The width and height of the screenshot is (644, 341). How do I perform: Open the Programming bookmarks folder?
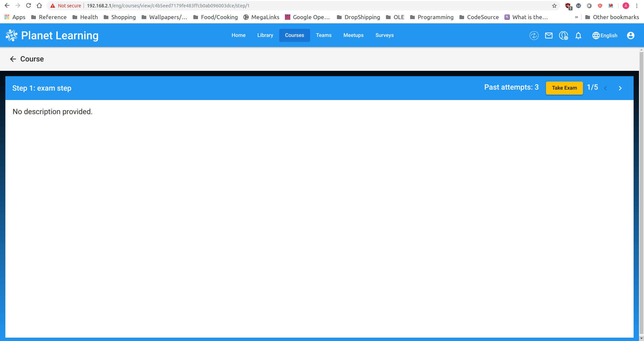pyautogui.click(x=432, y=17)
